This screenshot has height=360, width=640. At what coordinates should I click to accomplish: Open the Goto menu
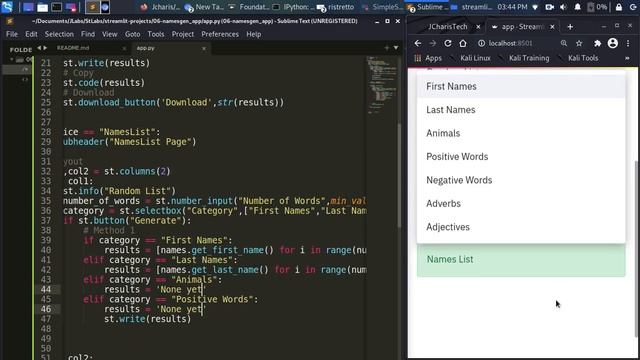(133, 34)
